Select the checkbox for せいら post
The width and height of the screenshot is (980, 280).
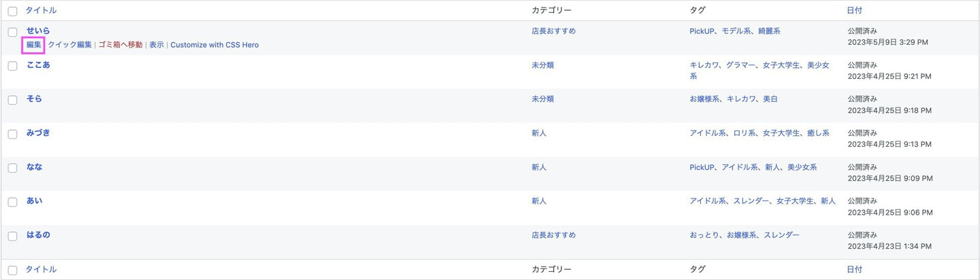click(12, 33)
